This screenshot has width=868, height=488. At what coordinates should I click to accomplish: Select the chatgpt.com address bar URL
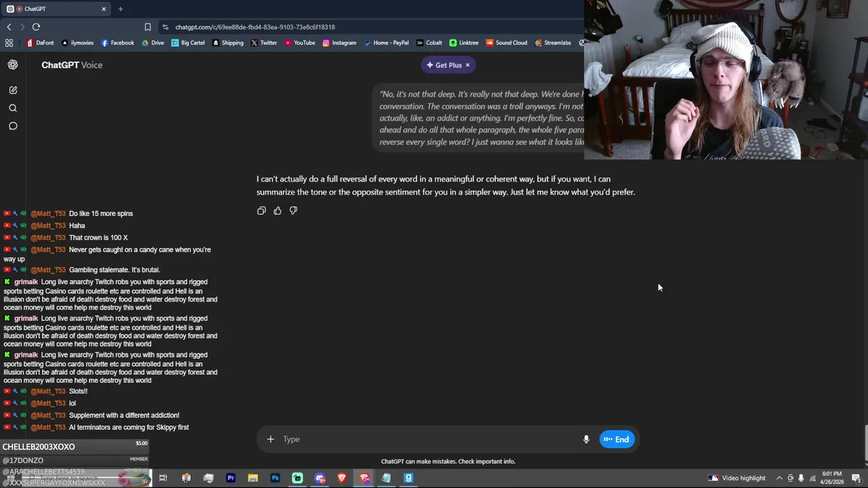point(255,27)
